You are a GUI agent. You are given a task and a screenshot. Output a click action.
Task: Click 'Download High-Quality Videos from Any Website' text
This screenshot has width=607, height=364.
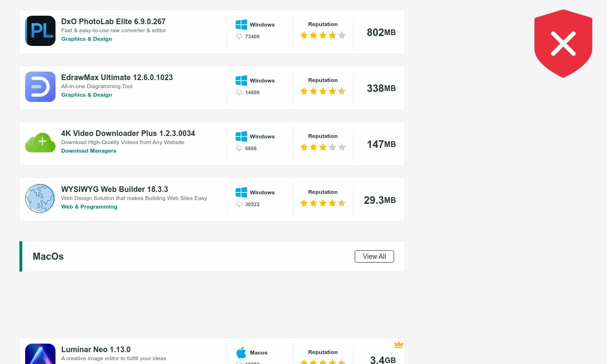tap(123, 142)
